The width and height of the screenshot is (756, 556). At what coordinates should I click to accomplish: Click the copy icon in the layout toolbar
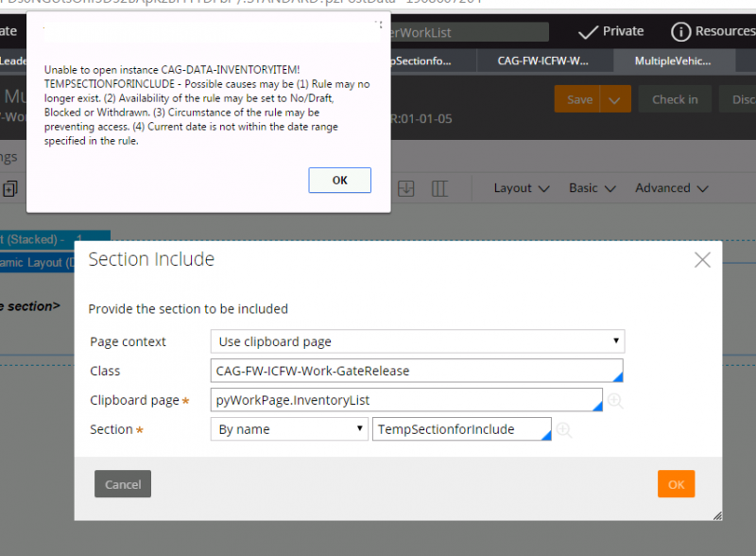[9, 188]
